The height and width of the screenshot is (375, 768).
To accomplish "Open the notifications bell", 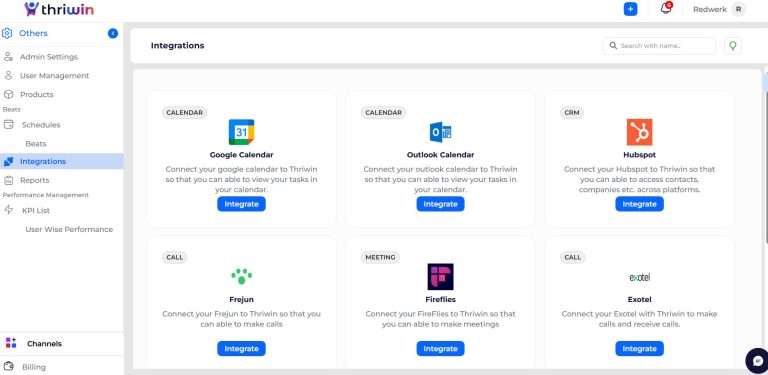I will 666,8.
